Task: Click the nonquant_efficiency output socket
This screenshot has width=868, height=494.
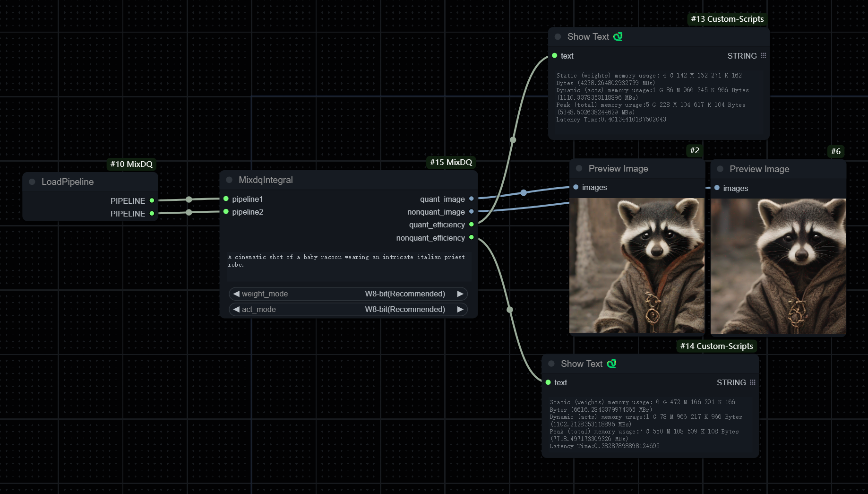Action: click(x=472, y=238)
